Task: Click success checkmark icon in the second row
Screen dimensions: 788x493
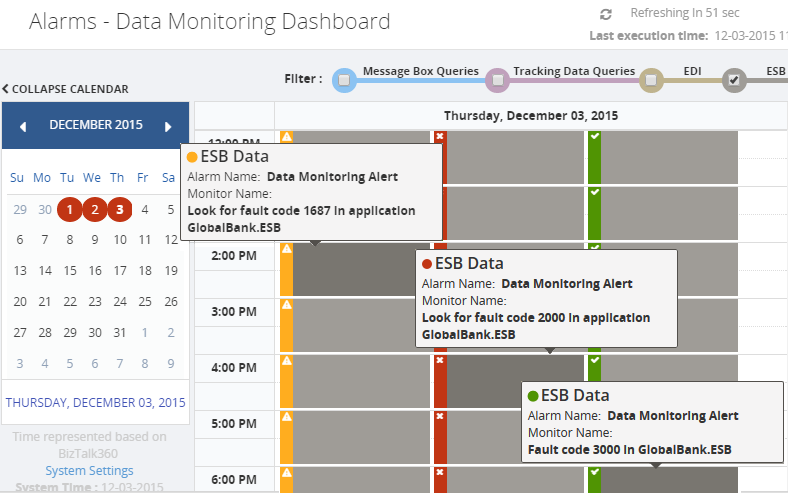Action: click(x=595, y=192)
